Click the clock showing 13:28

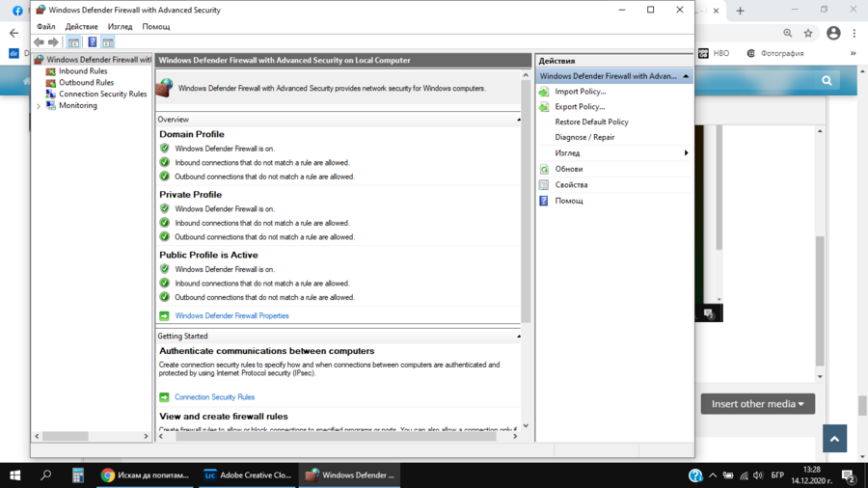coord(812,470)
